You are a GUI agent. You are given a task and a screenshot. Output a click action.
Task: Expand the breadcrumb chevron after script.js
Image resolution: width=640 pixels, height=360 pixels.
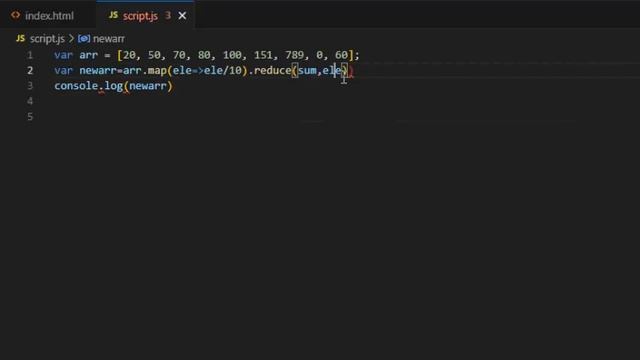[x=71, y=38]
